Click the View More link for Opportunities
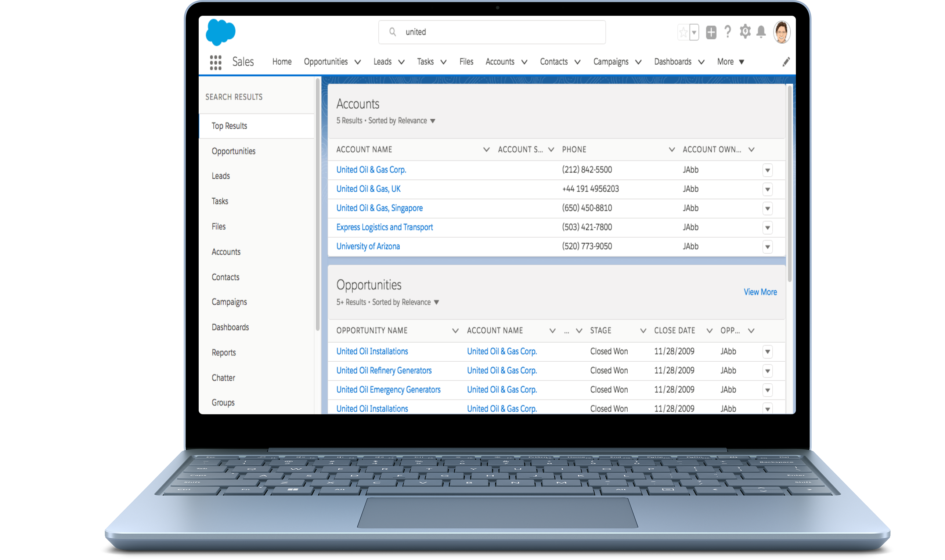This screenshot has height=560, width=945. pos(760,292)
